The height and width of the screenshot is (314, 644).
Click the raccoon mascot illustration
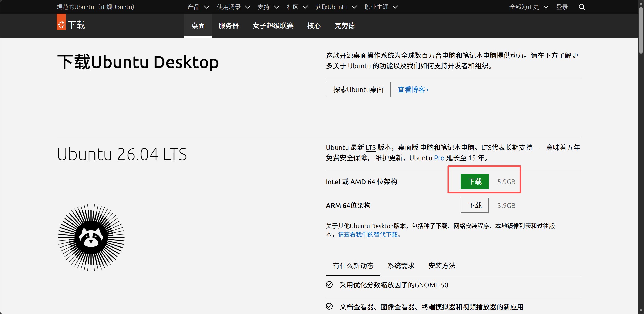pyautogui.click(x=91, y=237)
